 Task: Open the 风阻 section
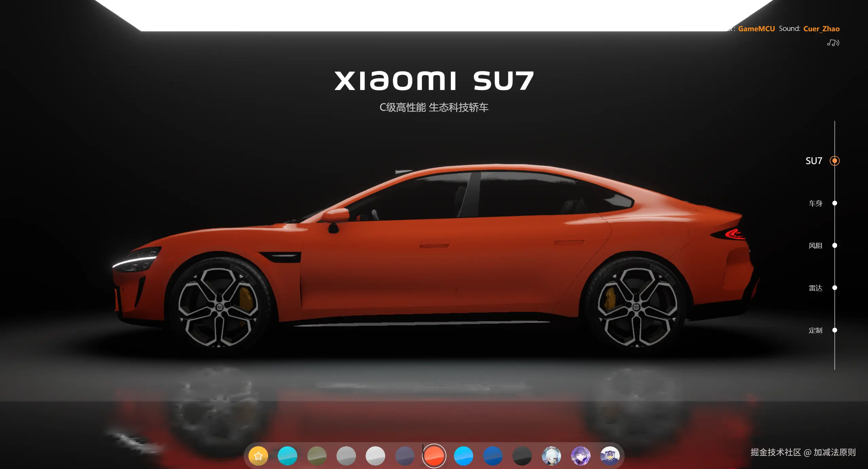(823, 246)
